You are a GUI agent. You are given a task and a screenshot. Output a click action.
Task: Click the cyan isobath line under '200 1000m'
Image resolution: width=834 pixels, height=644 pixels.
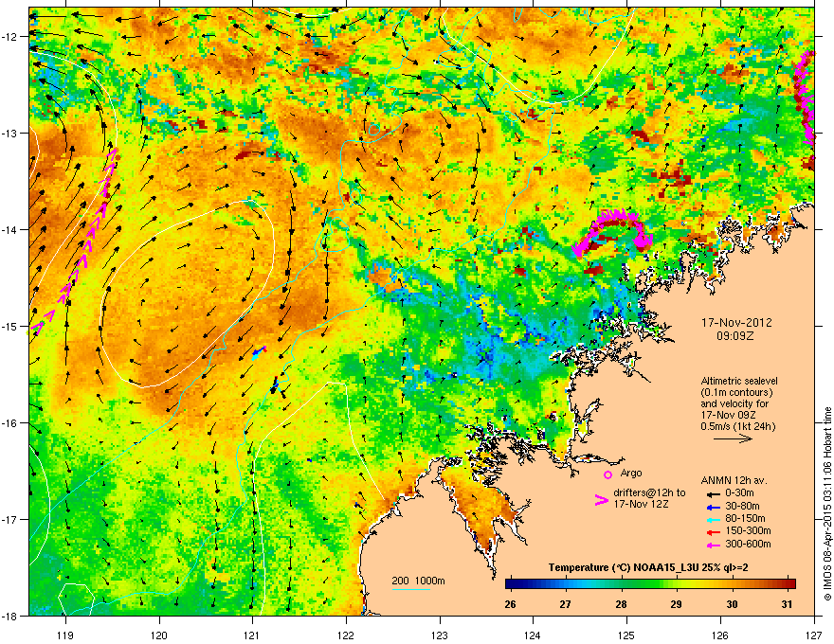click(x=410, y=589)
